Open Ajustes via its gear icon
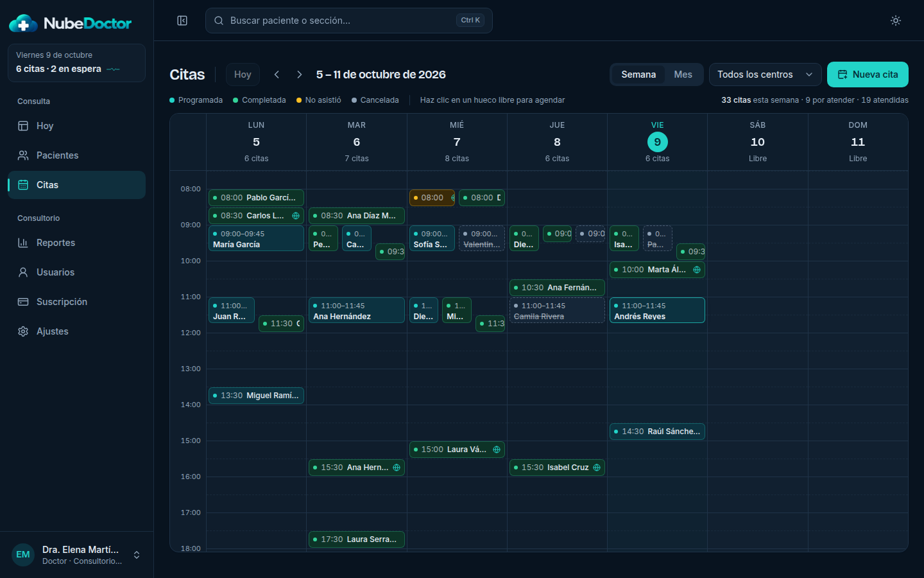This screenshot has width=924, height=578. point(23,331)
